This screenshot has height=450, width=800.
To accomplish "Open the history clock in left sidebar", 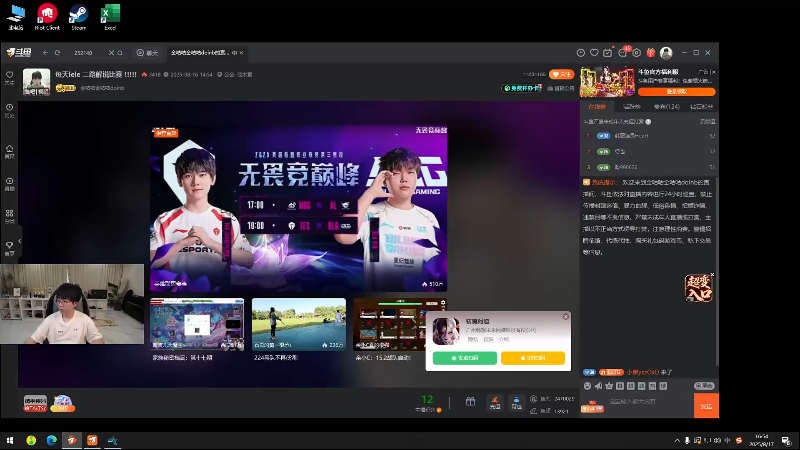I will [10, 111].
